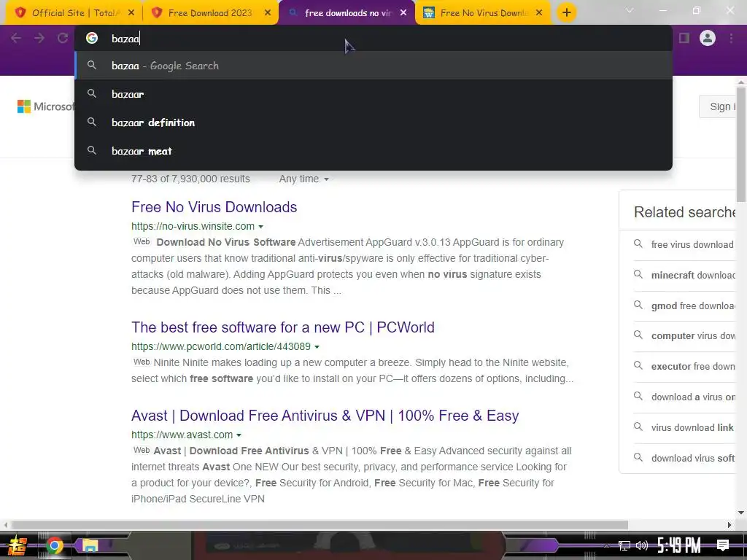Screen dimensions: 747x560
Task: Open the 'Free No Virus Downloads' result
Action: coord(214,207)
